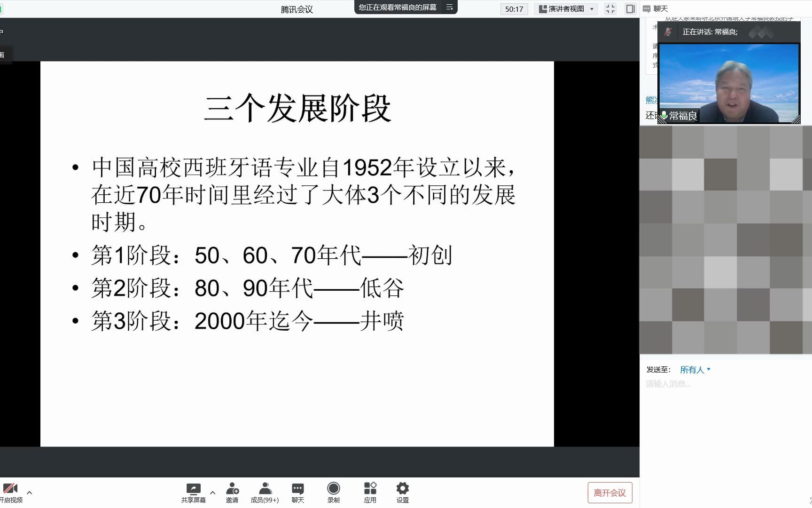Open Settings (设置) gear icon
This screenshot has height=508, width=812.
(x=403, y=492)
